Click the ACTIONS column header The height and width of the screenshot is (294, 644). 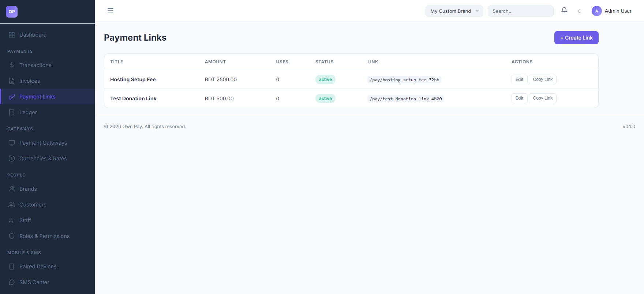pyautogui.click(x=522, y=62)
